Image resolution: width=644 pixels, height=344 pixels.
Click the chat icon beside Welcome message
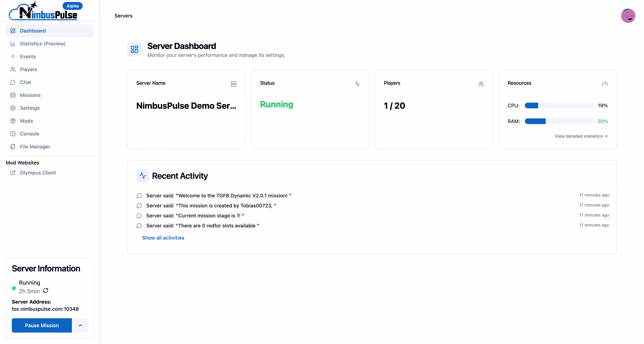tap(139, 196)
